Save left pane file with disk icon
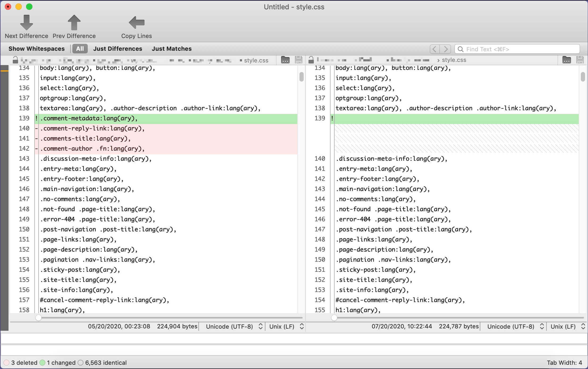 tap(299, 60)
